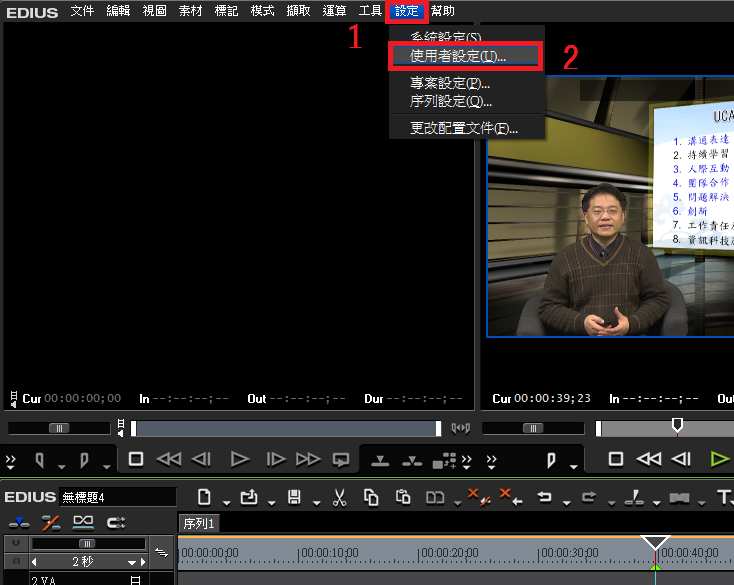Toggle ripple mode icon in timeline panel
734x585 pixels.
(x=50, y=522)
